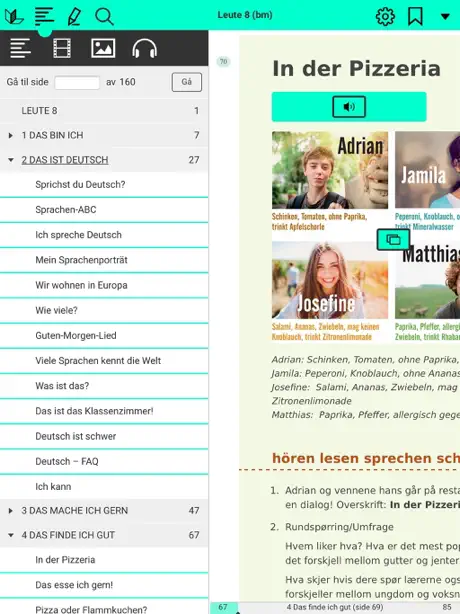Open section Mein Sprachenporträt
The width and height of the screenshot is (460, 614).
pos(104,260)
